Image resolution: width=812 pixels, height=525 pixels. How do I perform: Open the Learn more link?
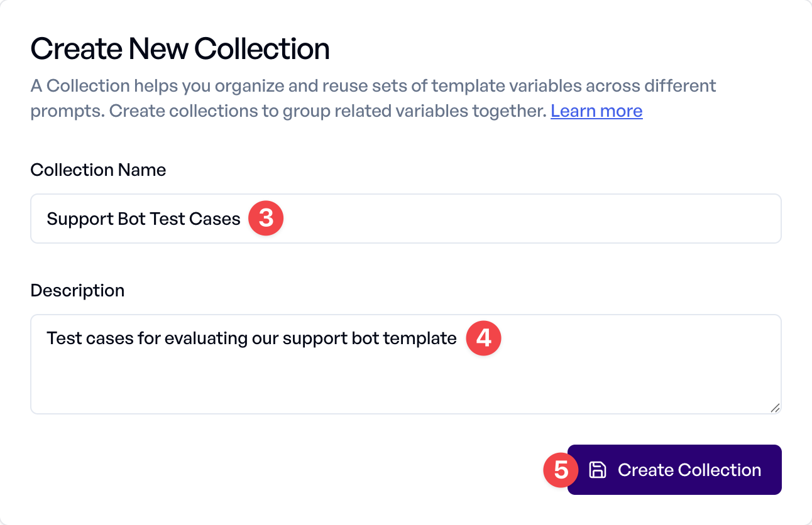(596, 111)
